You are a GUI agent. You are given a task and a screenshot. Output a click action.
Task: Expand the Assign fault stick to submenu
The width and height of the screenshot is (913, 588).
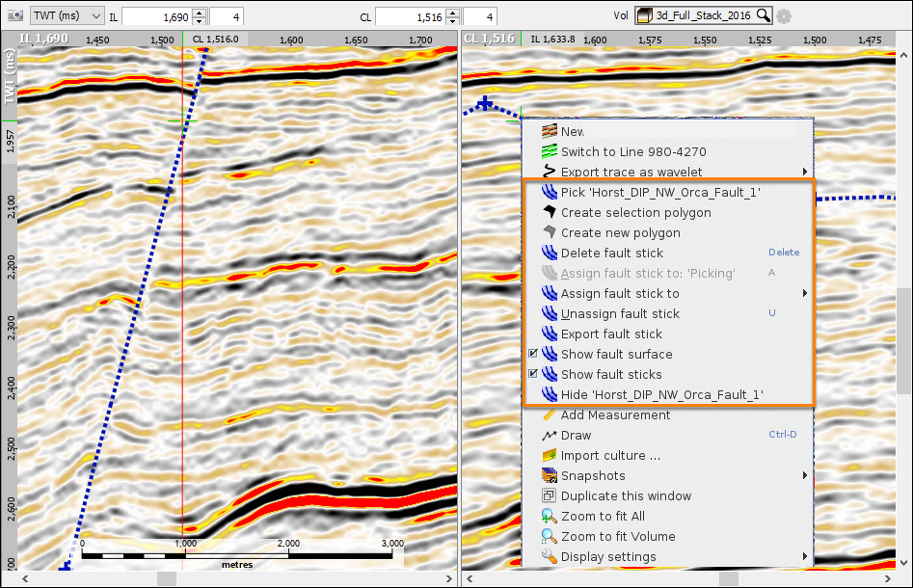pos(805,293)
